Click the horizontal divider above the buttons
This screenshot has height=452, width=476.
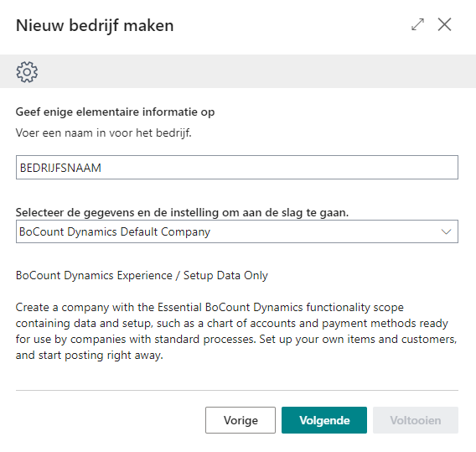tap(237, 390)
